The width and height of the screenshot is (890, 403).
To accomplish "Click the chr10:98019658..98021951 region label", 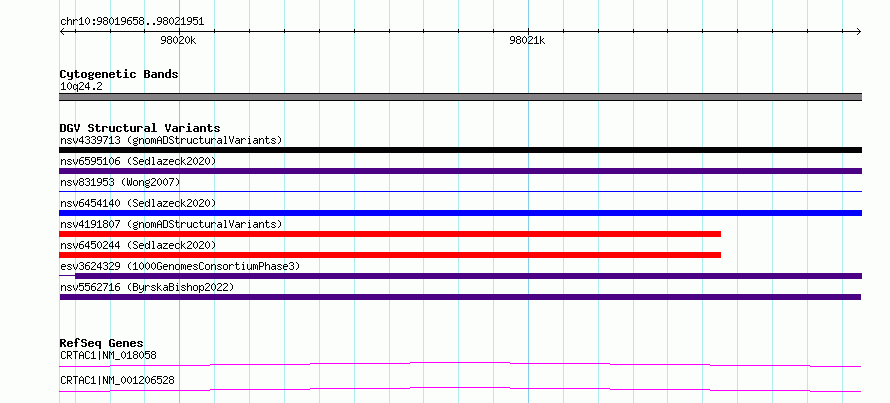I will (132, 22).
